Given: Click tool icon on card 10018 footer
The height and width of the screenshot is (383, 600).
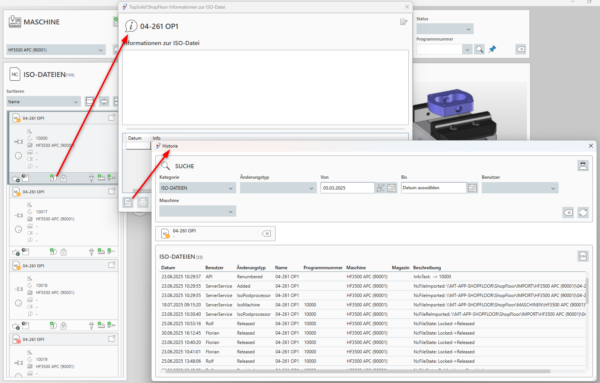Looking at the screenshot, I should (x=91, y=326).
